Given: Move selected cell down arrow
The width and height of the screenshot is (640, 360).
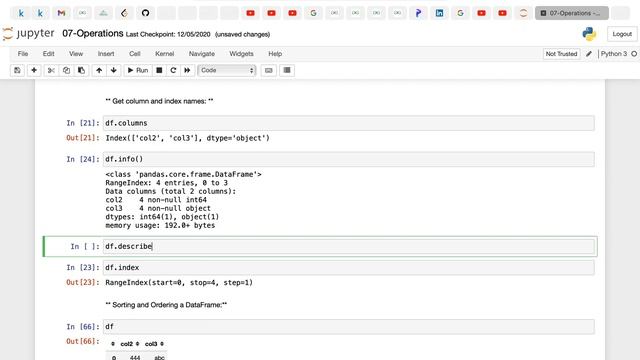Looking at the screenshot, I should [113, 70].
